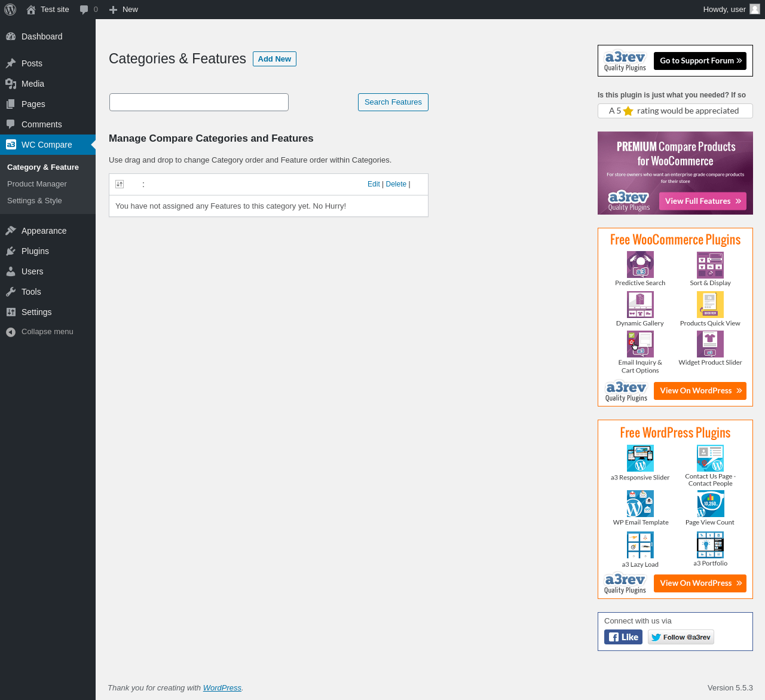Click the Facebook Like button
The height and width of the screenshot is (700, 765).
623,637
